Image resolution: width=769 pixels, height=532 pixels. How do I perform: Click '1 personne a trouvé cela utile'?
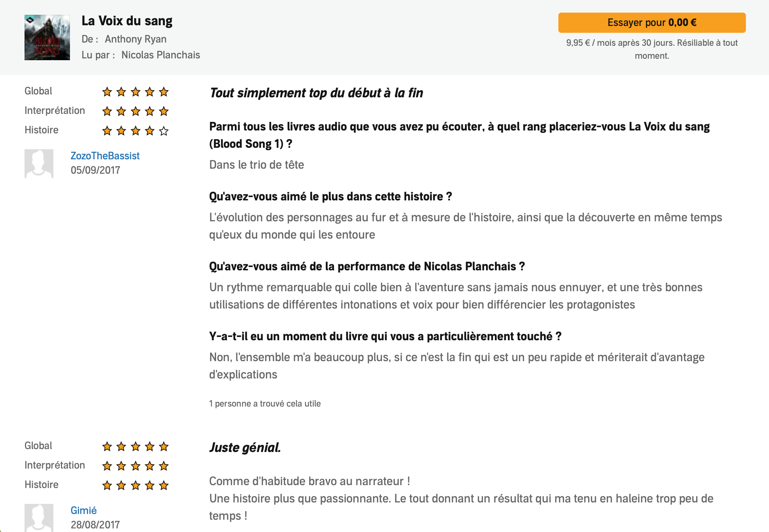(x=265, y=404)
